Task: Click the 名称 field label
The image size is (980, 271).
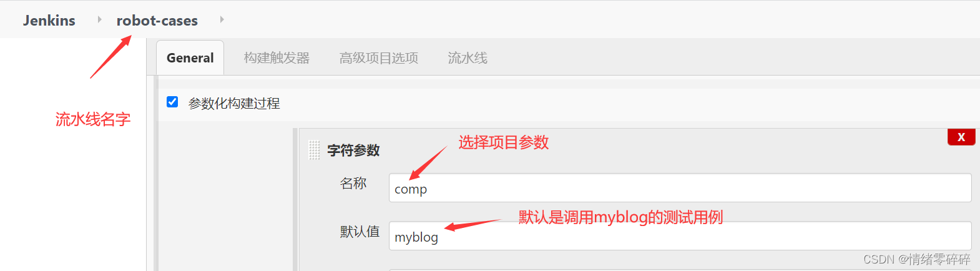Action: (x=353, y=184)
